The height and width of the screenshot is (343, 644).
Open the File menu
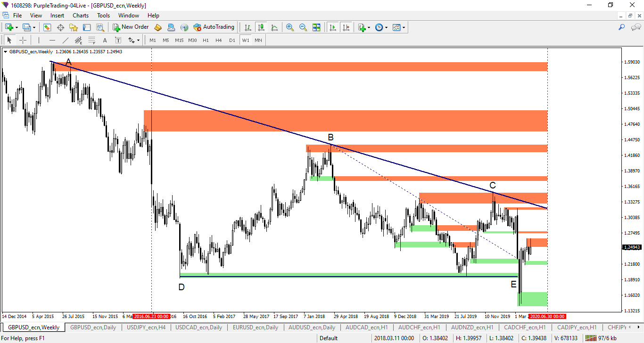coord(17,16)
